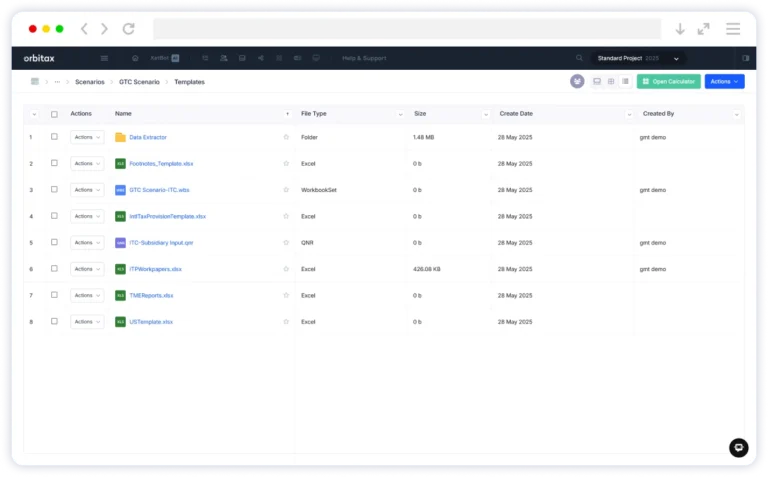Select the checkbox for USTemplate.xlsx row
The width and height of the screenshot is (768, 477).
point(54,322)
